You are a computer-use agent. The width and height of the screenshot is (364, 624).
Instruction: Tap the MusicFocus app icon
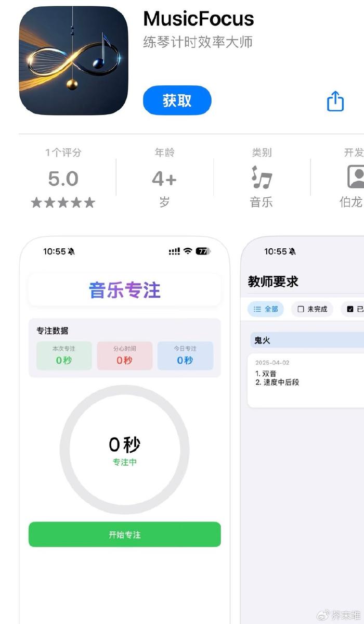[x=74, y=60]
